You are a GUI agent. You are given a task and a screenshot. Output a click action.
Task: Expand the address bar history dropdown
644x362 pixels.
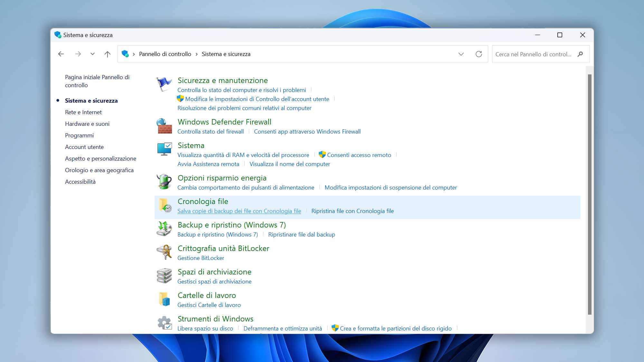pyautogui.click(x=461, y=54)
